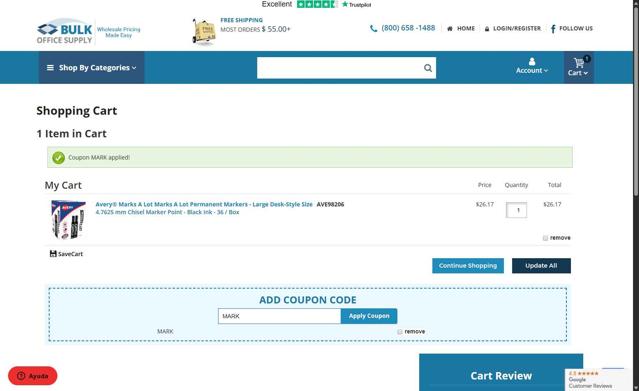Expand the Cart dropdown
Screen dimensions: 639x391
click(x=578, y=73)
